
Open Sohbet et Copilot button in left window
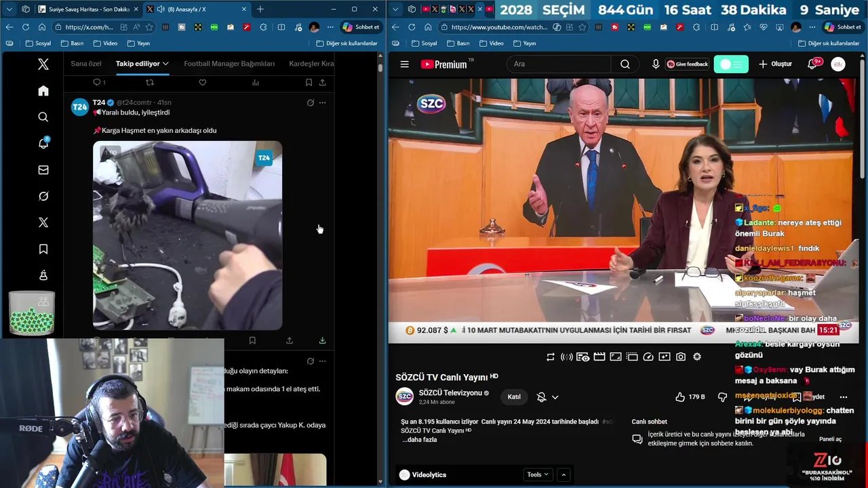point(361,27)
